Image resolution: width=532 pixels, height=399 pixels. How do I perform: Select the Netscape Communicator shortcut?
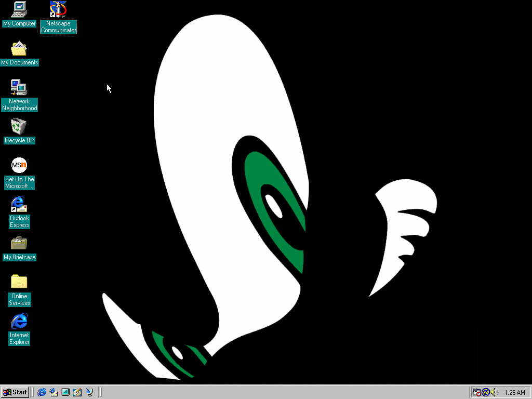click(x=58, y=10)
